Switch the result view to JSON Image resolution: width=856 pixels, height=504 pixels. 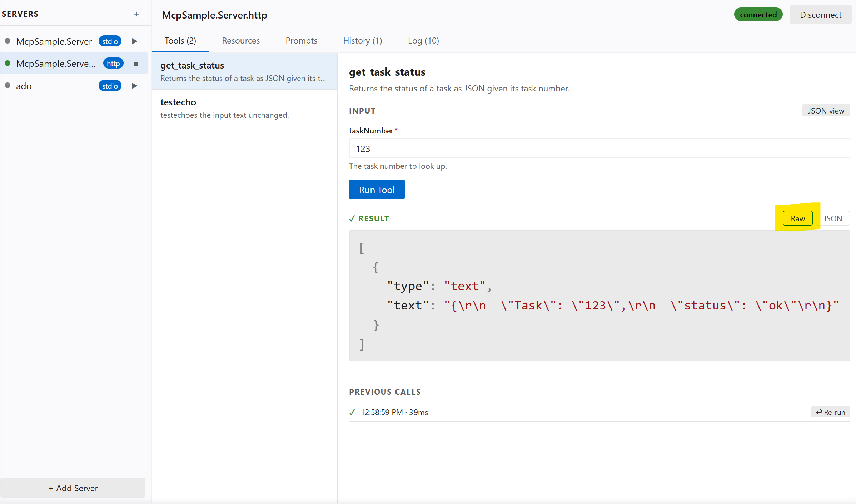[x=833, y=218]
